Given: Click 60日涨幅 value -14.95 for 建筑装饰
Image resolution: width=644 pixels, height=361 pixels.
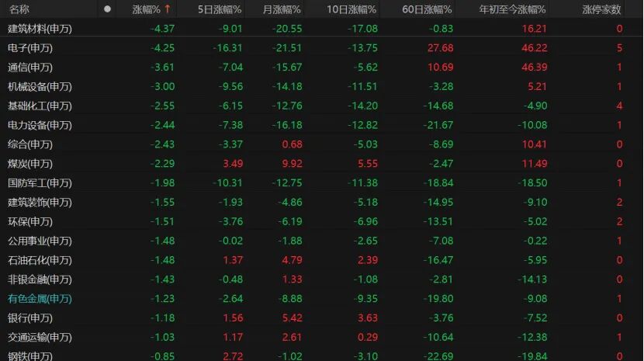Looking at the screenshot, I should (438, 203).
